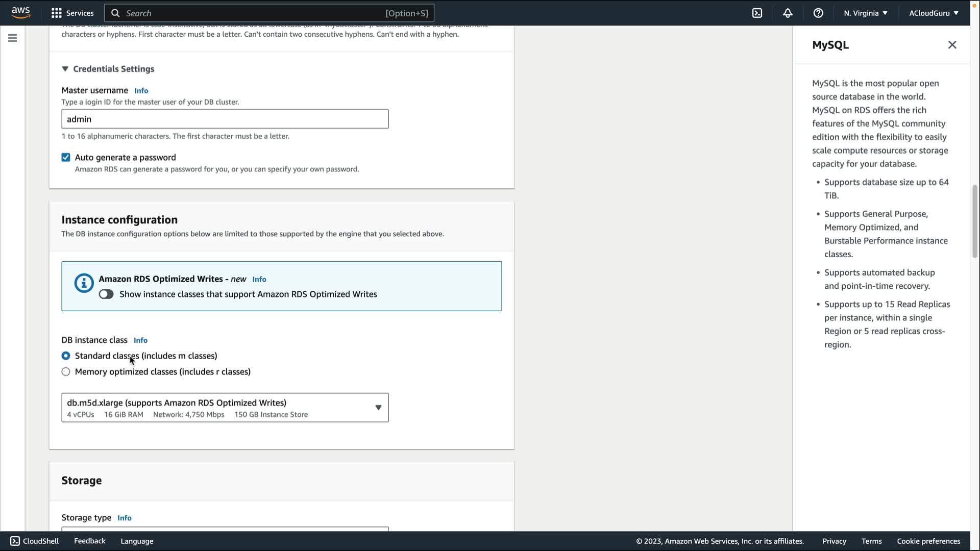980x551 pixels.
Task: Open the db.m5d.xlarge instance class dropdown
Action: click(225, 408)
